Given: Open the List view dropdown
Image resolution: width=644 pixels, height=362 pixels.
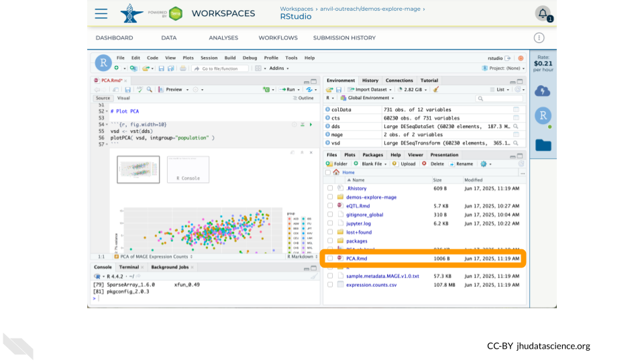Looking at the screenshot, I should 500,89.
